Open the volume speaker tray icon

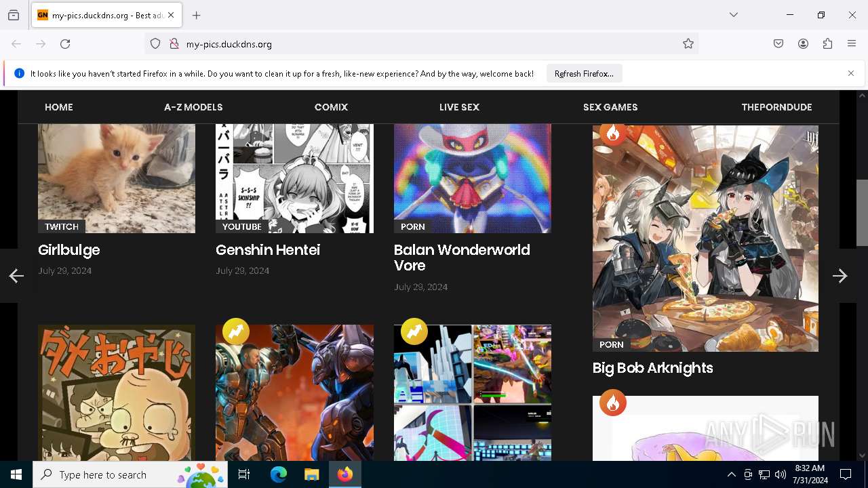tap(781, 475)
